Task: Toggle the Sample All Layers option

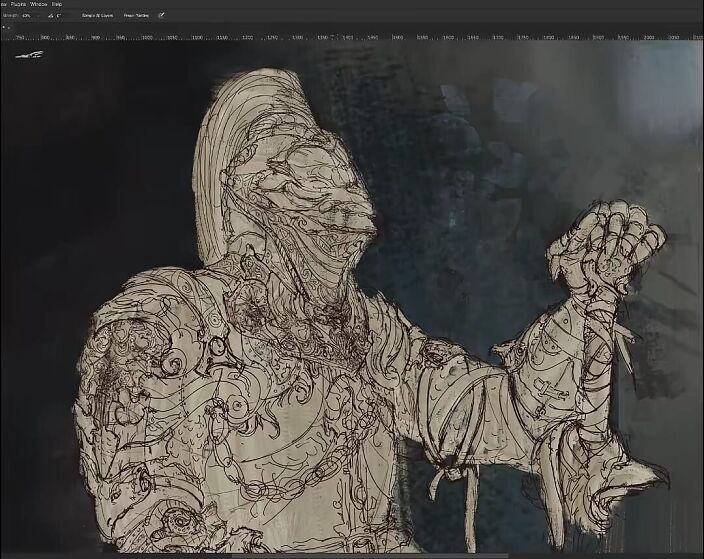Action: [98, 16]
